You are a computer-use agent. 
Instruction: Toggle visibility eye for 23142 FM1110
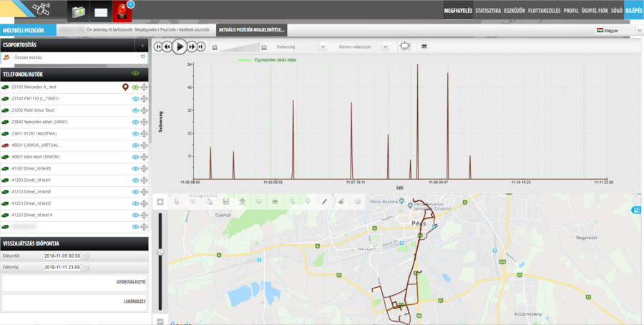(x=135, y=99)
